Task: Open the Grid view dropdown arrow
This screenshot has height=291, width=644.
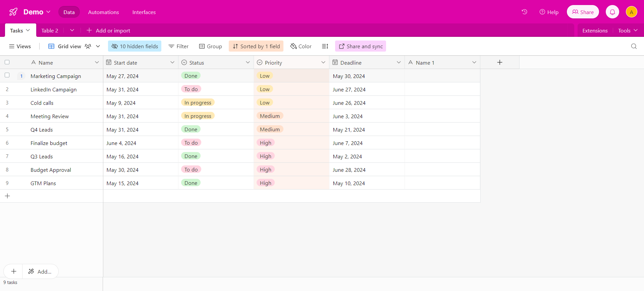Action: tap(98, 46)
